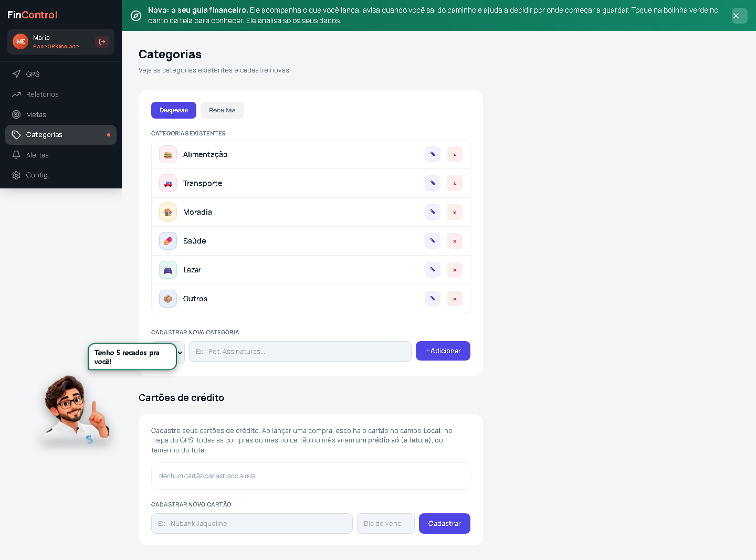Click the Lazer game controller icon
Viewport: 756px width, 560px height.
[x=168, y=270]
